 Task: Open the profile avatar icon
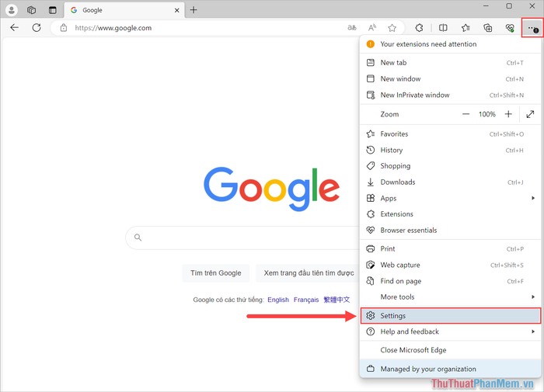point(12,10)
